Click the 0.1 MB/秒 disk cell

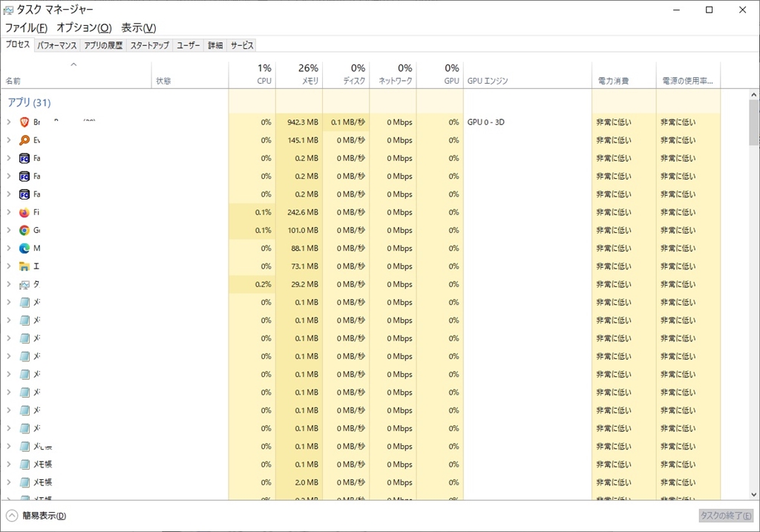click(x=346, y=122)
